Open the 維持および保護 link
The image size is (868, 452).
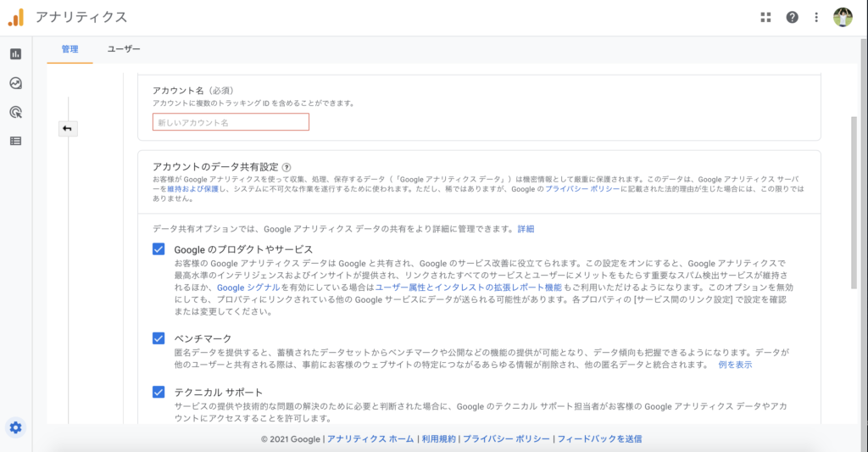[193, 189]
